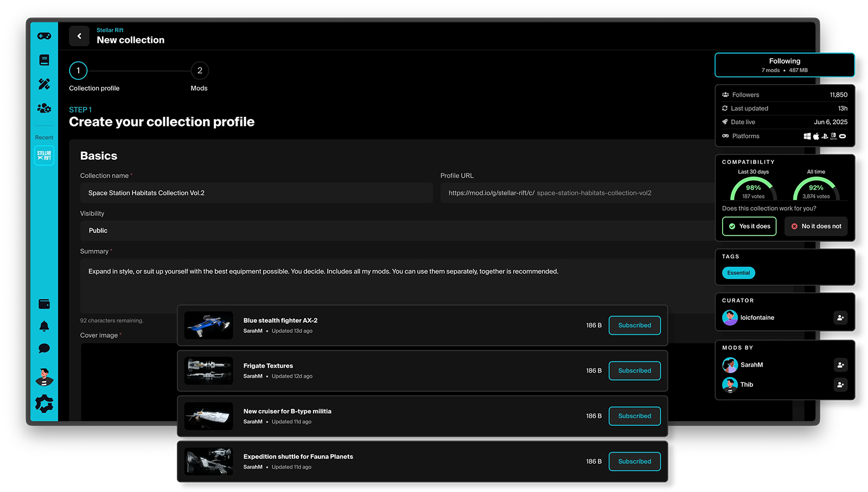Click the Essential tag in the Tags panel
Viewport: 868px width, 492px height.
point(738,273)
